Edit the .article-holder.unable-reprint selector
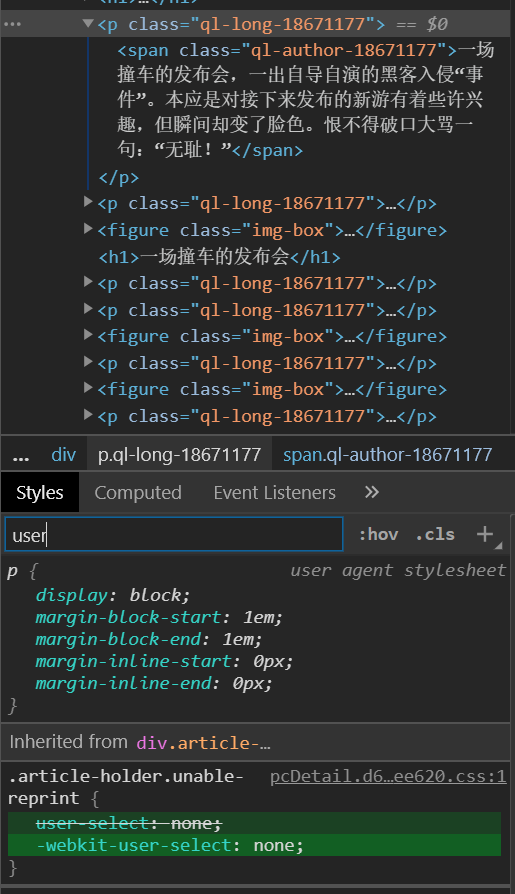This screenshot has width=515, height=894. [125, 787]
